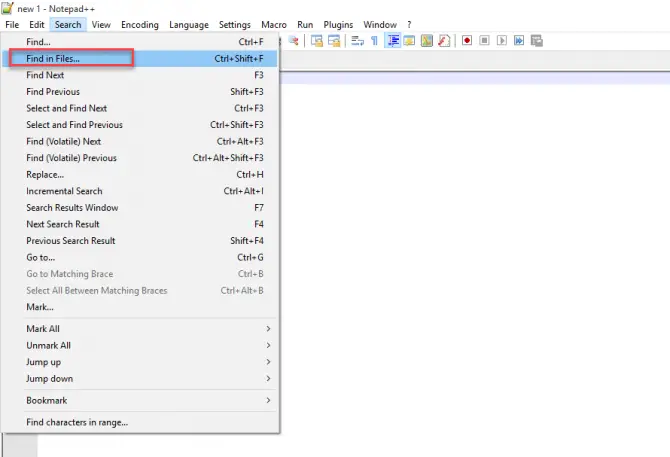Open the View menu
670x457 pixels.
click(x=101, y=25)
